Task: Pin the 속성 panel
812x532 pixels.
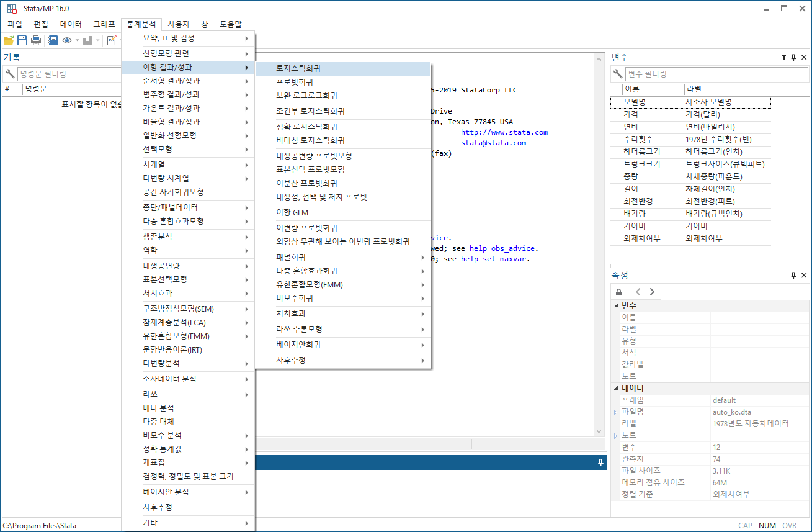Action: click(x=793, y=275)
